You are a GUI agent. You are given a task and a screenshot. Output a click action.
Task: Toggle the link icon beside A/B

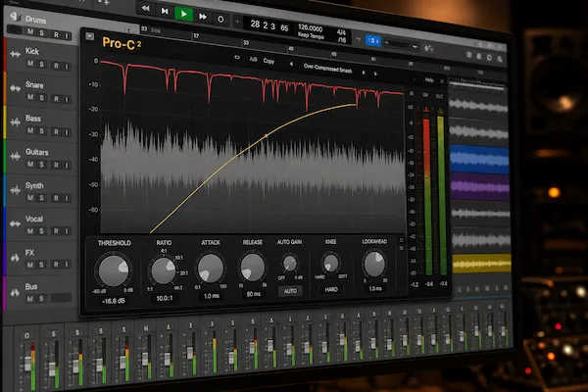point(237,58)
